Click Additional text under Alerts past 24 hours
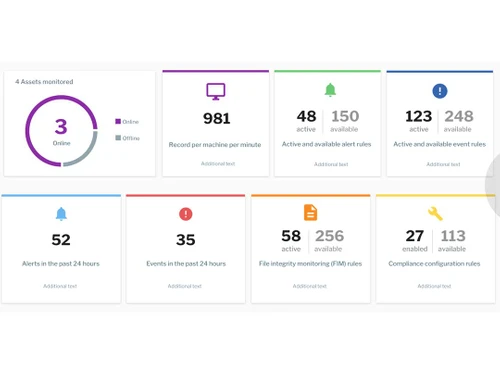This screenshot has width=500, height=375. pos(60,286)
